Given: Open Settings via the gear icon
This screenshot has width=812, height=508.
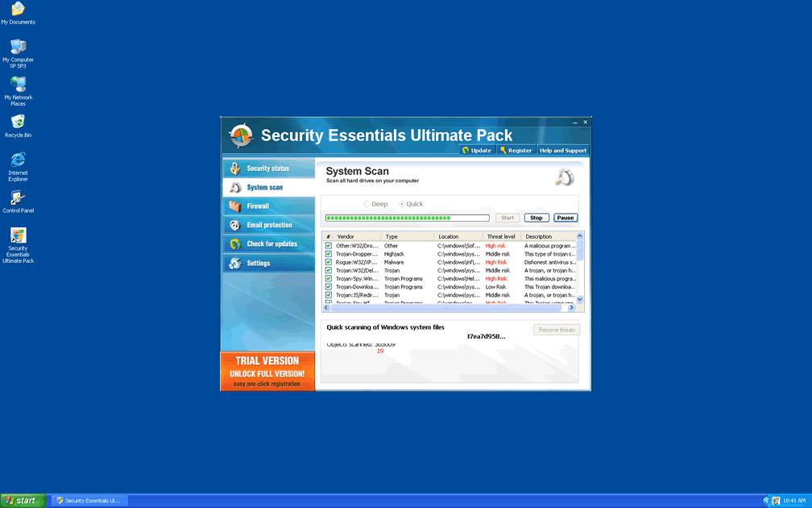Looking at the screenshot, I should [x=234, y=264].
